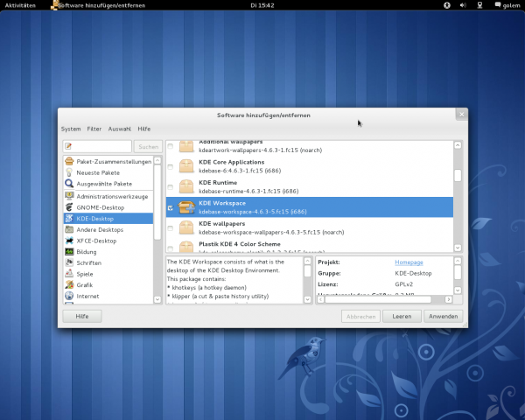Check the KDE Core Applications checkbox
This screenshot has width=525, height=420.
tap(171, 166)
